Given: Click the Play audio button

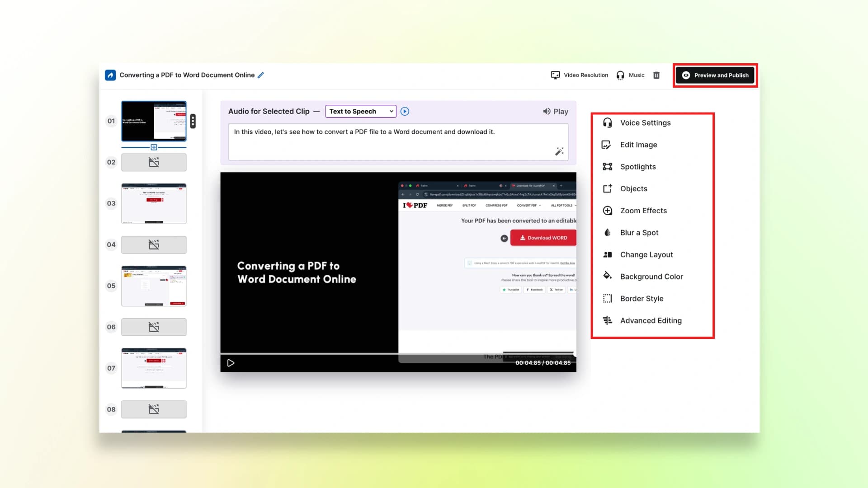Looking at the screenshot, I should tap(556, 111).
